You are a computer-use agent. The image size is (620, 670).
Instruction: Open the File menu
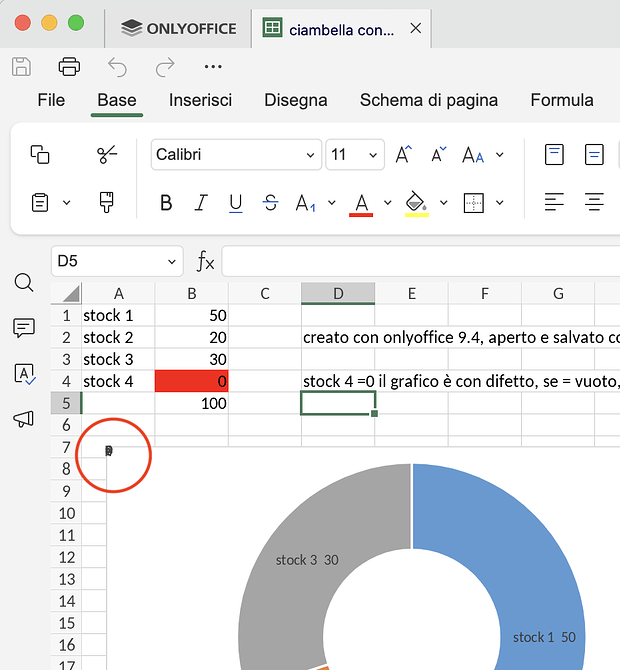pos(51,100)
